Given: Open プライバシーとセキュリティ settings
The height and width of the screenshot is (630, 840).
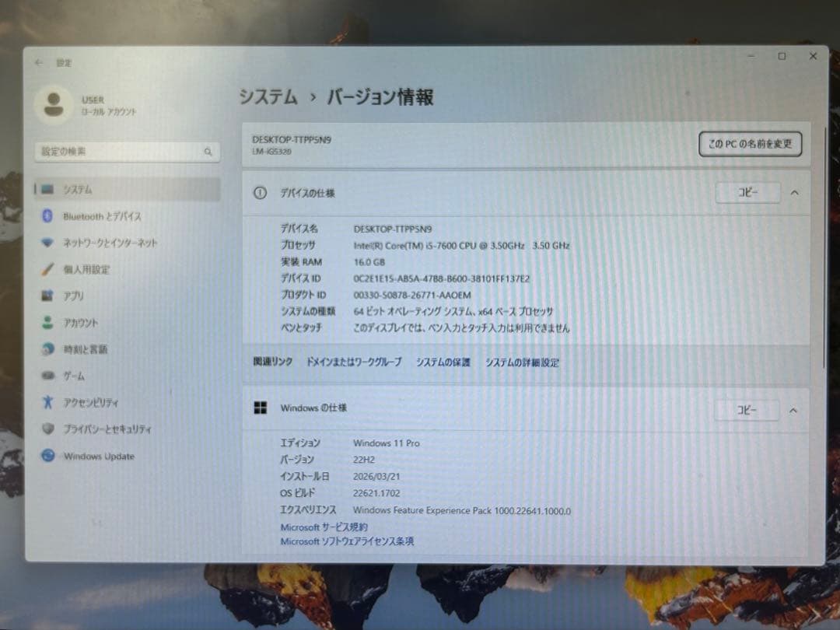Looking at the screenshot, I should click(x=127, y=429).
